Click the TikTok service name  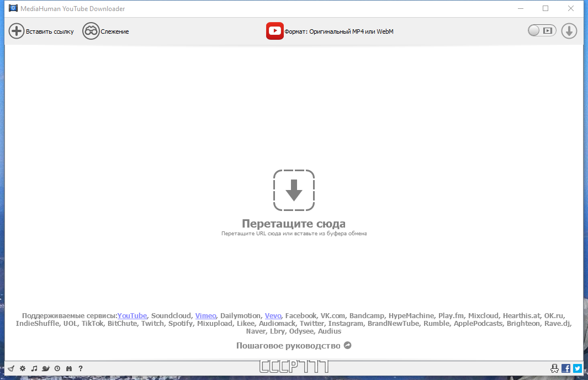click(92, 323)
